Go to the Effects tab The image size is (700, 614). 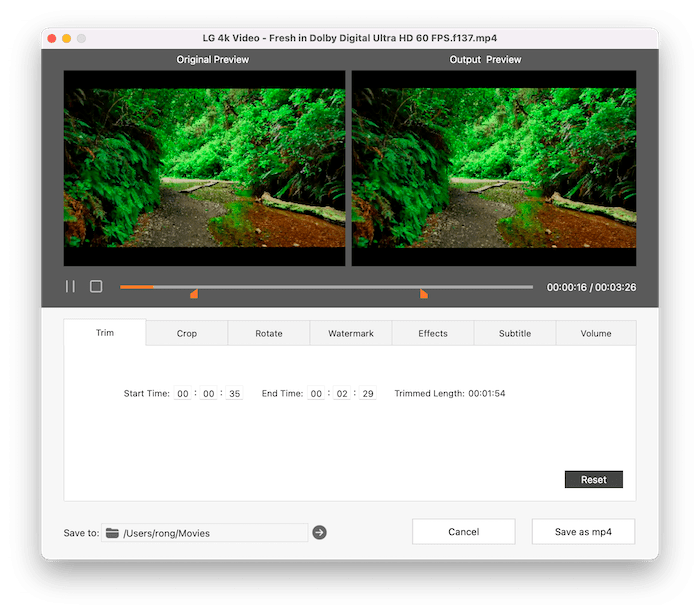pos(433,333)
